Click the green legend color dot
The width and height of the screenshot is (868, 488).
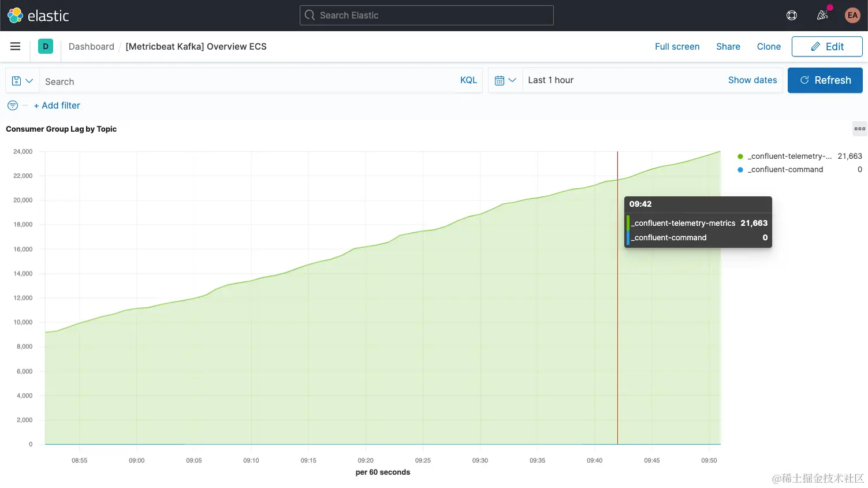(740, 157)
